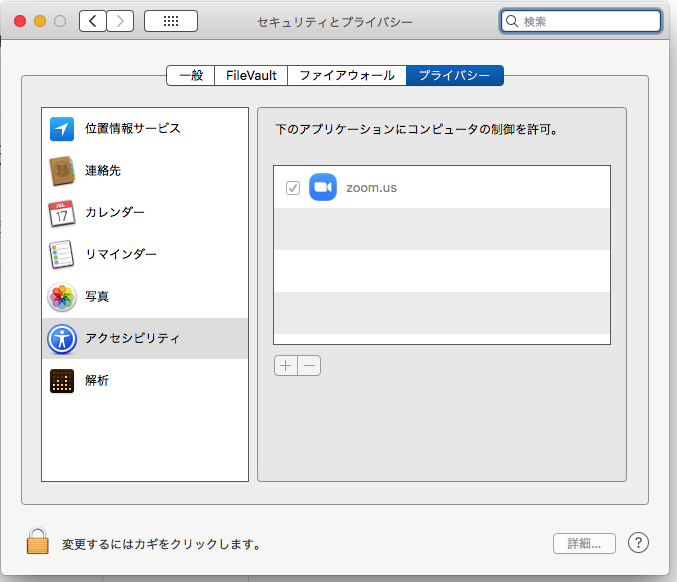This screenshot has height=582, width=677.
Task: Select the プライバシー tab
Action: tap(455, 75)
